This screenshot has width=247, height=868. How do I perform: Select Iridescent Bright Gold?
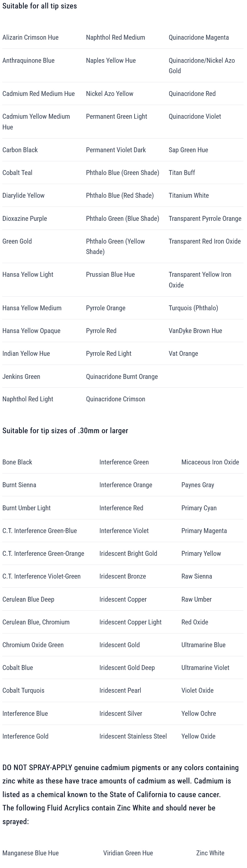(x=128, y=553)
